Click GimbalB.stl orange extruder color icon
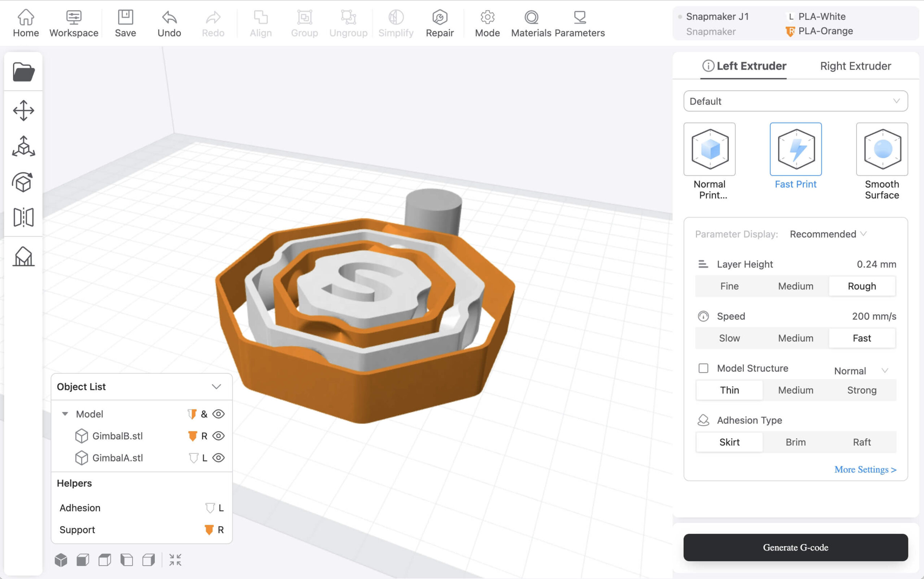Image resolution: width=924 pixels, height=579 pixels. (193, 436)
